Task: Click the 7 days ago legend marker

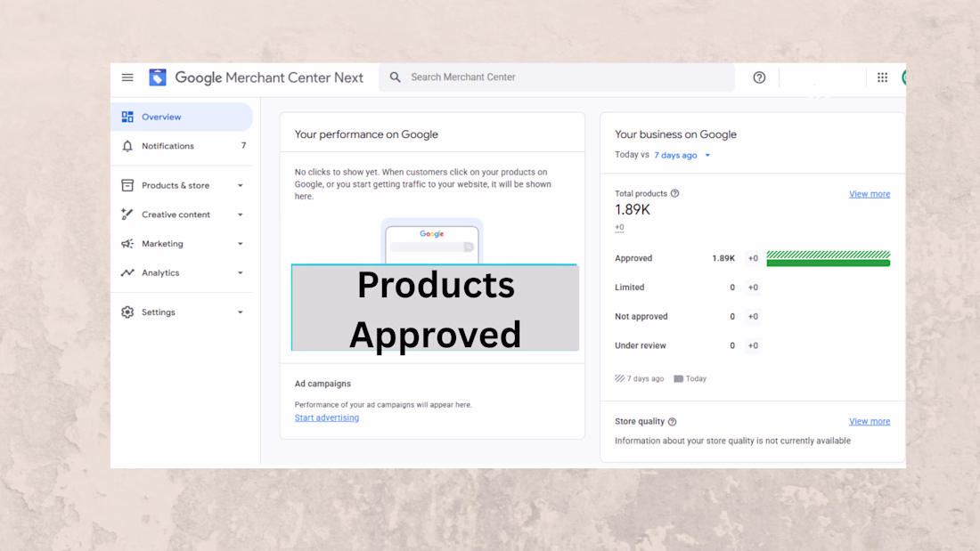Action: click(x=619, y=378)
